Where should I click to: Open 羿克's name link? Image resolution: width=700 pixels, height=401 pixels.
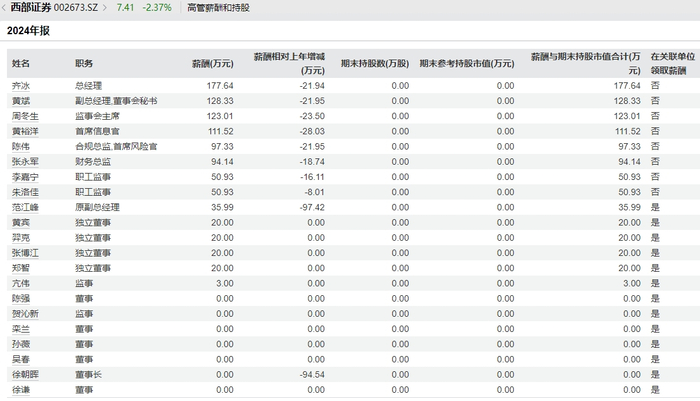point(21,238)
